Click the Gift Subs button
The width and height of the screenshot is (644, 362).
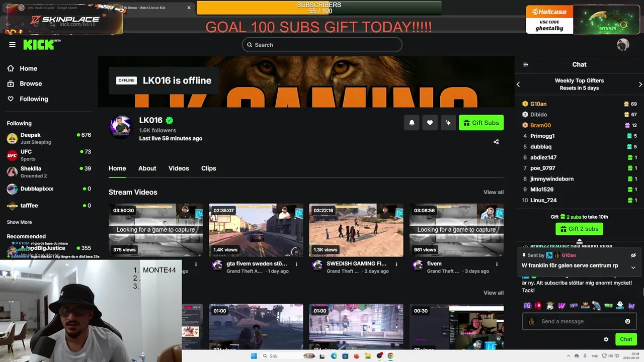pos(481,123)
